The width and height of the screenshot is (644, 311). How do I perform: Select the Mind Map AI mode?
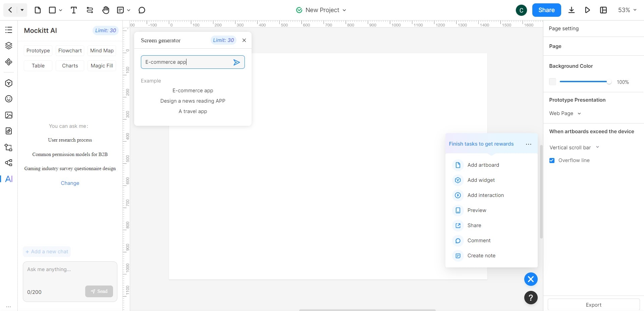pyautogui.click(x=102, y=51)
